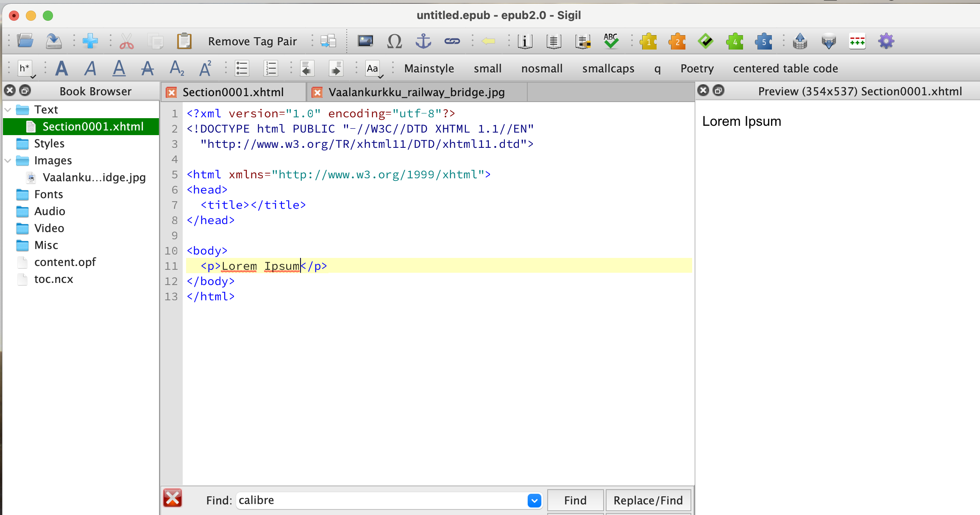980x515 pixels.
Task: Click the Insert Special Character omega icon
Action: coord(394,42)
